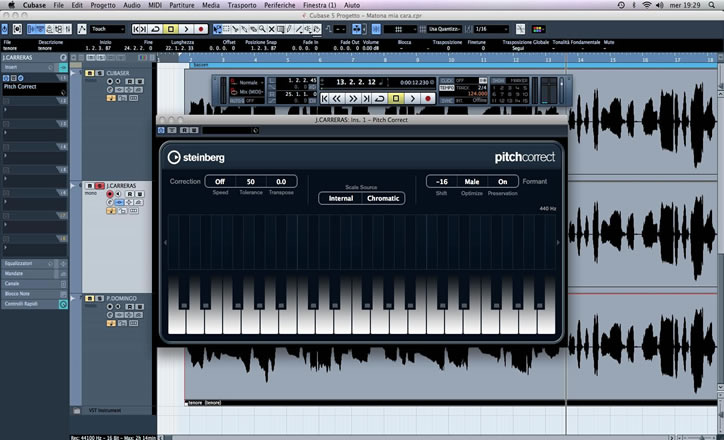Enable Read automation on J.CARRERAS track
Image resolution: width=724 pixels, height=440 pixels.
pyautogui.click(x=130, y=194)
